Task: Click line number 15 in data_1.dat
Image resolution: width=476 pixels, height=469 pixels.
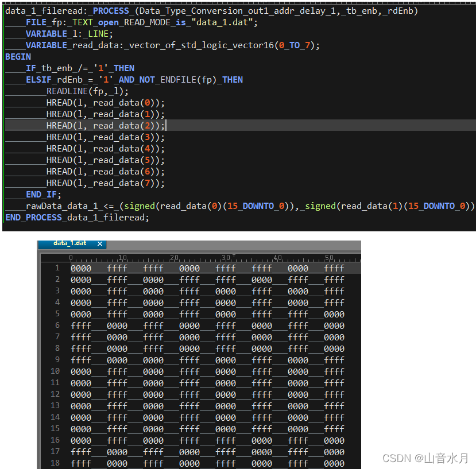Action: tap(55, 429)
